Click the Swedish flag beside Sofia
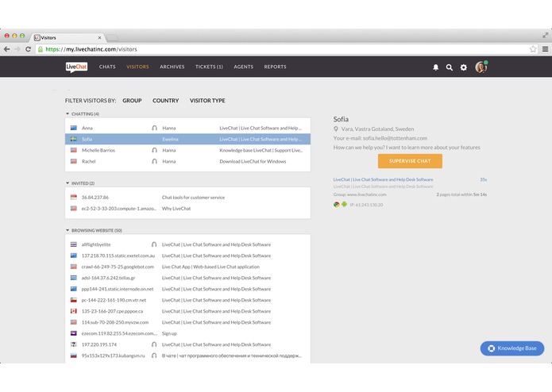552x392 pixels. pyautogui.click(x=74, y=139)
